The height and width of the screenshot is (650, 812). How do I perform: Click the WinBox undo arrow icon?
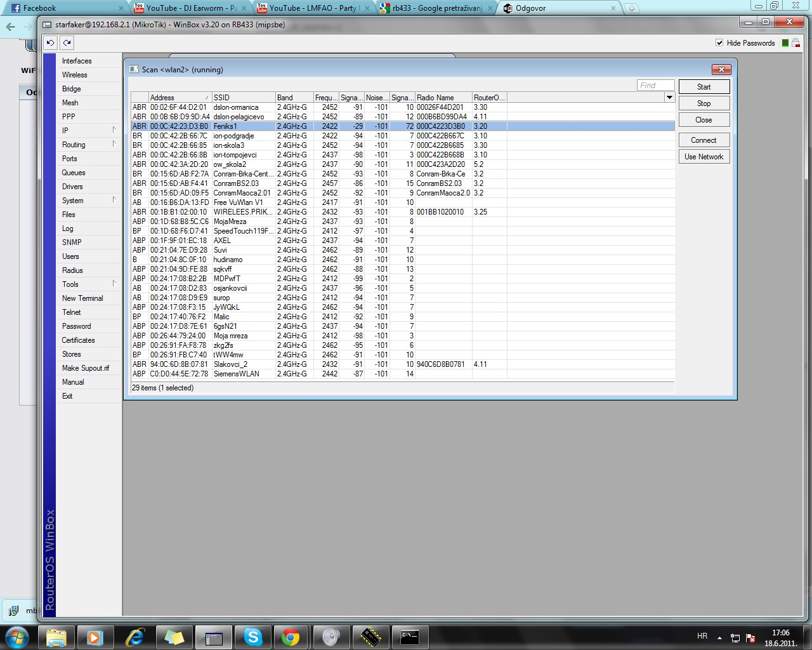pos(50,43)
